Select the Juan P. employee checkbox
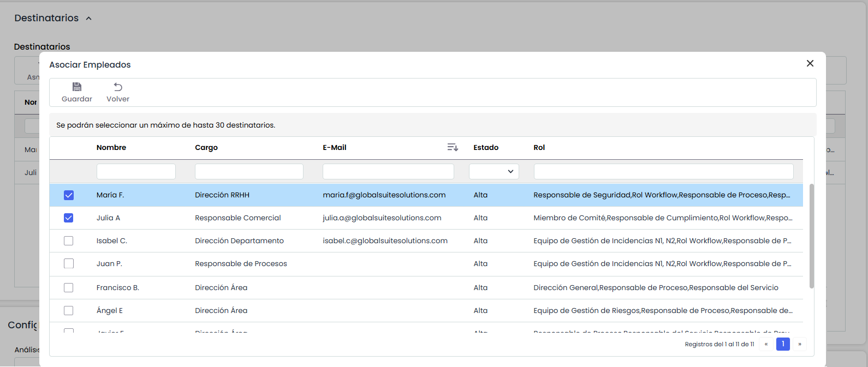 tap(69, 264)
